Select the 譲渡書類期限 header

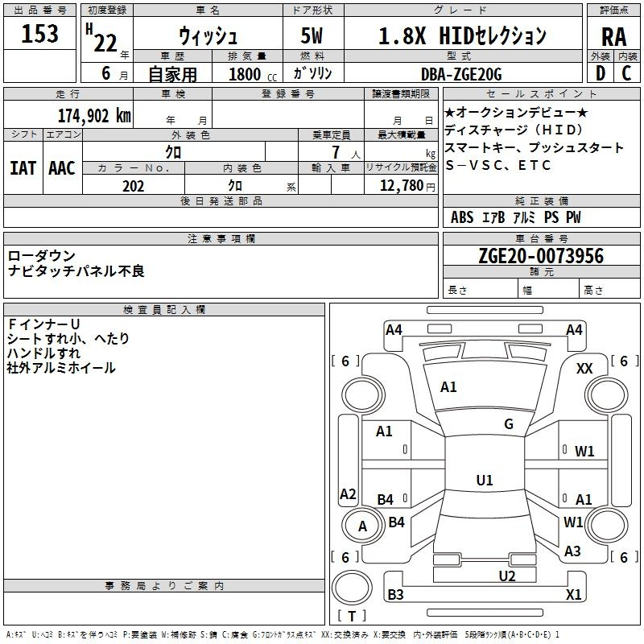click(401, 93)
